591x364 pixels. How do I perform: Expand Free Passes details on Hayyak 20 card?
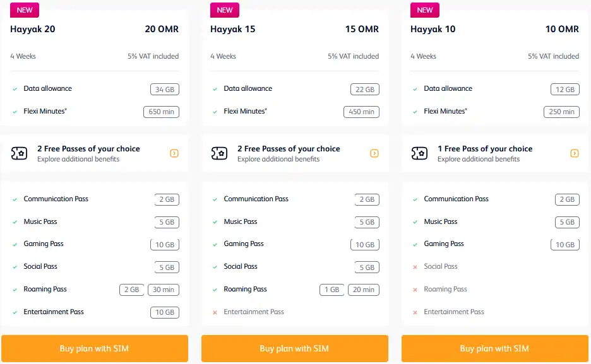point(174,153)
